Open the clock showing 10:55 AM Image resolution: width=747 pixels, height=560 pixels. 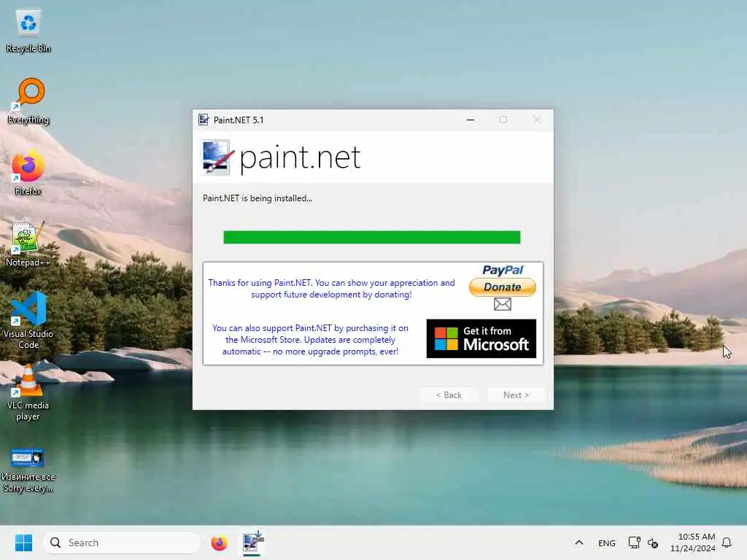[693, 542]
